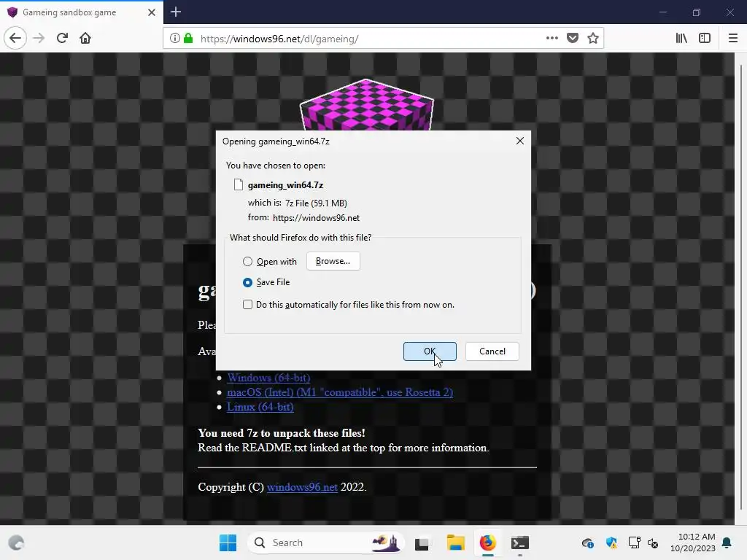
Task: Open File Explorer from taskbar
Action: (455, 542)
